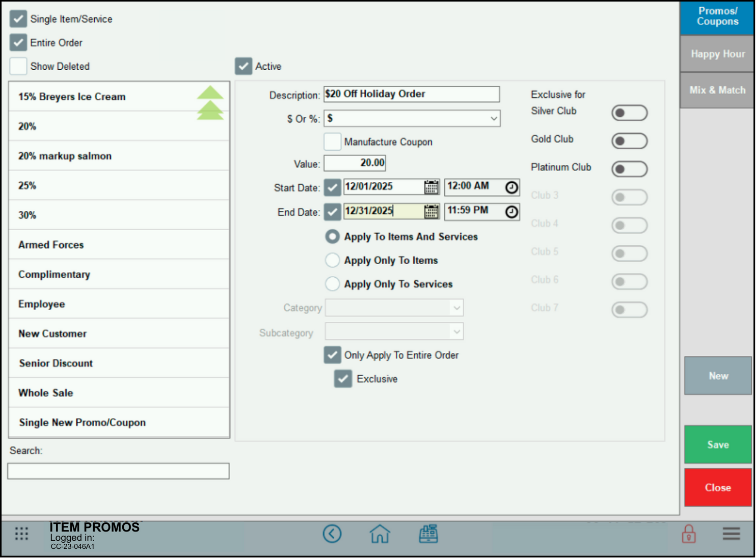Click the red Close button
Screen dimensions: 756x558
(718, 487)
